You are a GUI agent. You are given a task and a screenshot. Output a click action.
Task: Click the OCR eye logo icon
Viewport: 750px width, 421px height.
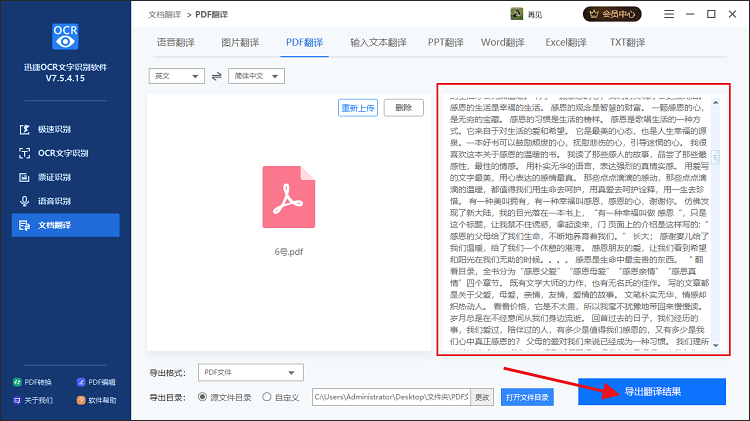pyautogui.click(x=65, y=36)
